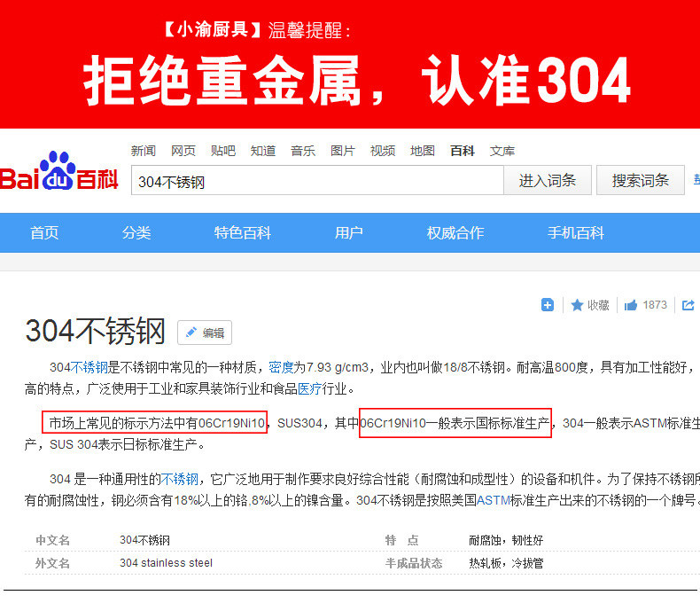
Task: Click the thumbs-up like icon
Action: pos(630,305)
